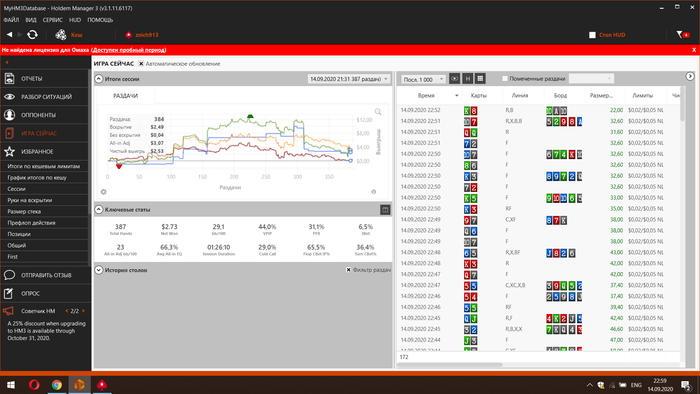Open the Посл. 1 000 dropdown
Screen dimensions: 700x394
[x=423, y=79]
